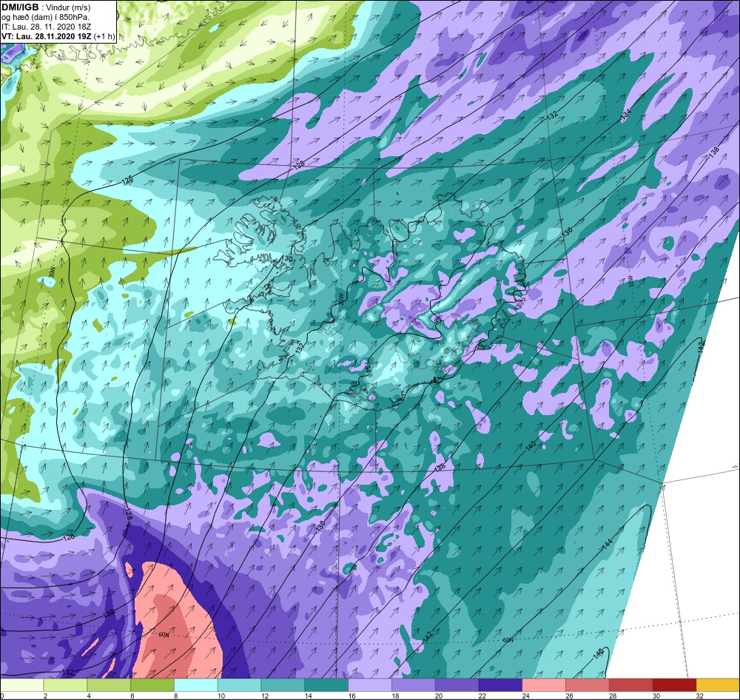
Task: Select the 2–4 m/s light green legend swatch
Action: pyautogui.click(x=65, y=684)
